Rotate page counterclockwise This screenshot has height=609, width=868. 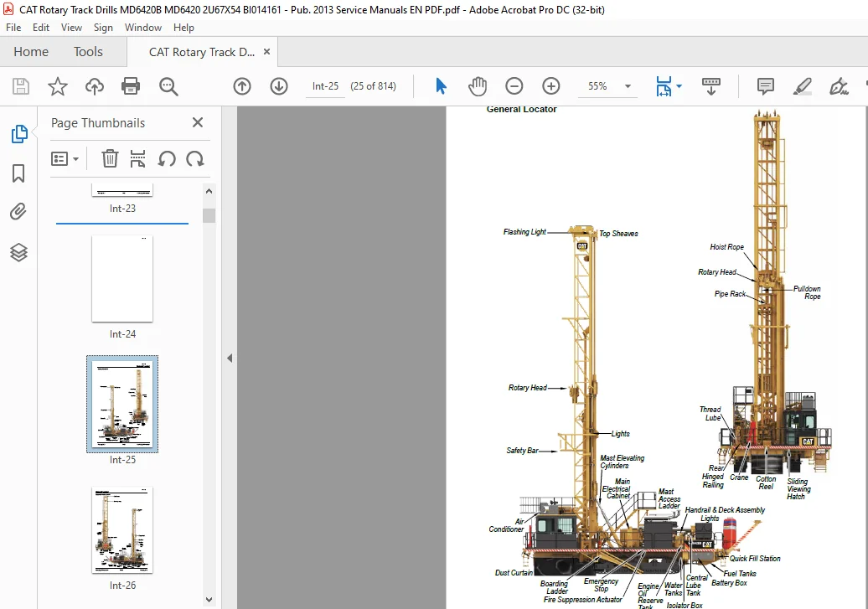point(167,159)
